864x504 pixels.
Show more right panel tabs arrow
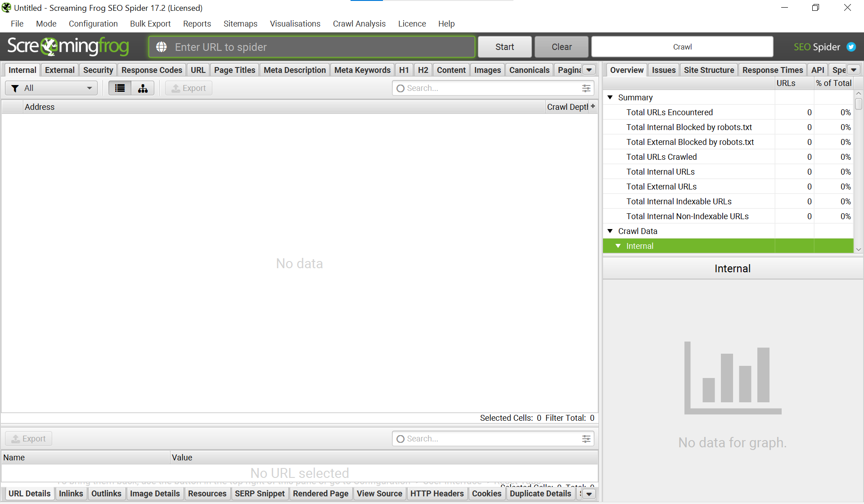(x=854, y=70)
